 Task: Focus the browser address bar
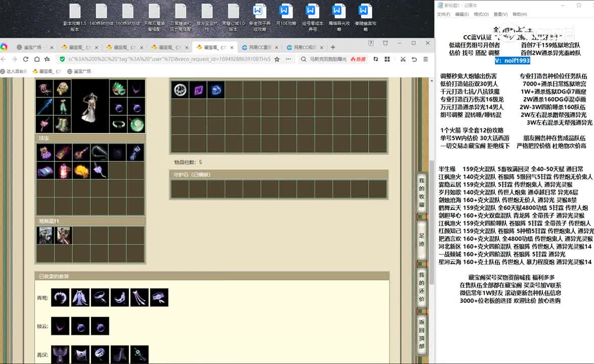[x=169, y=59]
